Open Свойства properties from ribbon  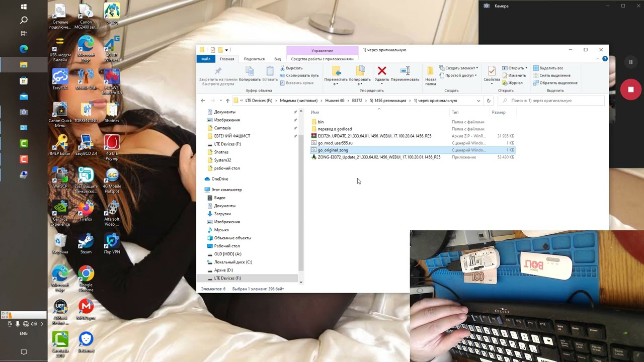point(492,74)
